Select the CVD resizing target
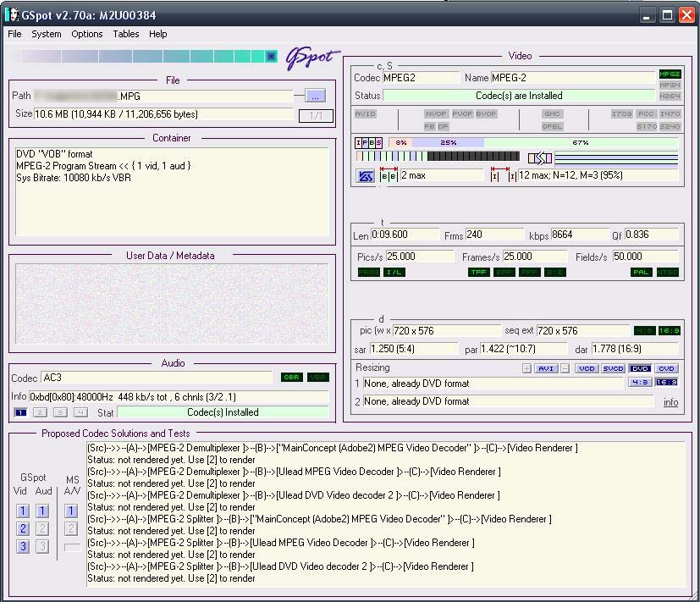 coord(666,368)
